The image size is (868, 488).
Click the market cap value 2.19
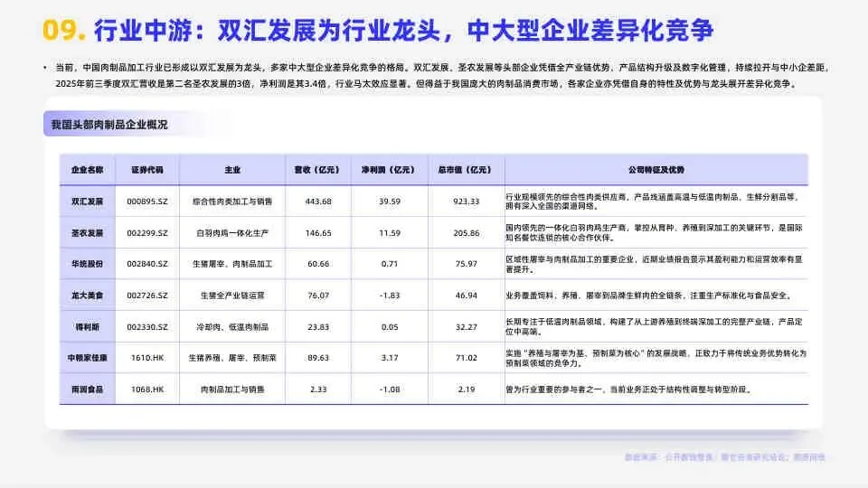pyautogui.click(x=467, y=389)
